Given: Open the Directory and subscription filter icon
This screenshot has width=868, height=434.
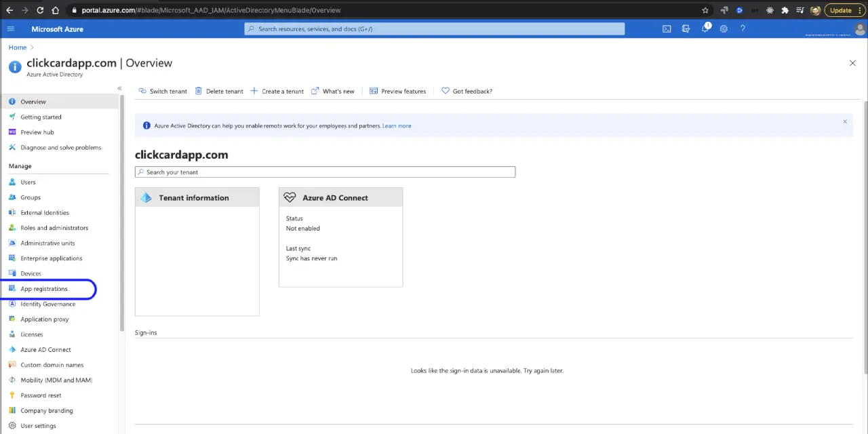Looking at the screenshot, I should coord(686,28).
